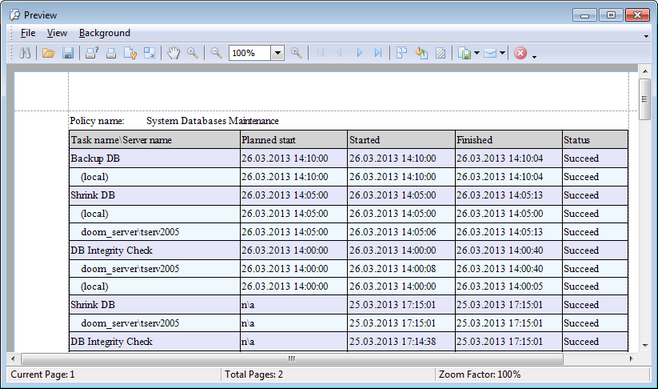Image resolution: width=658 pixels, height=389 pixels.
Task: Click finished time '26.03.2013 14:00:05'
Action: 499,287
